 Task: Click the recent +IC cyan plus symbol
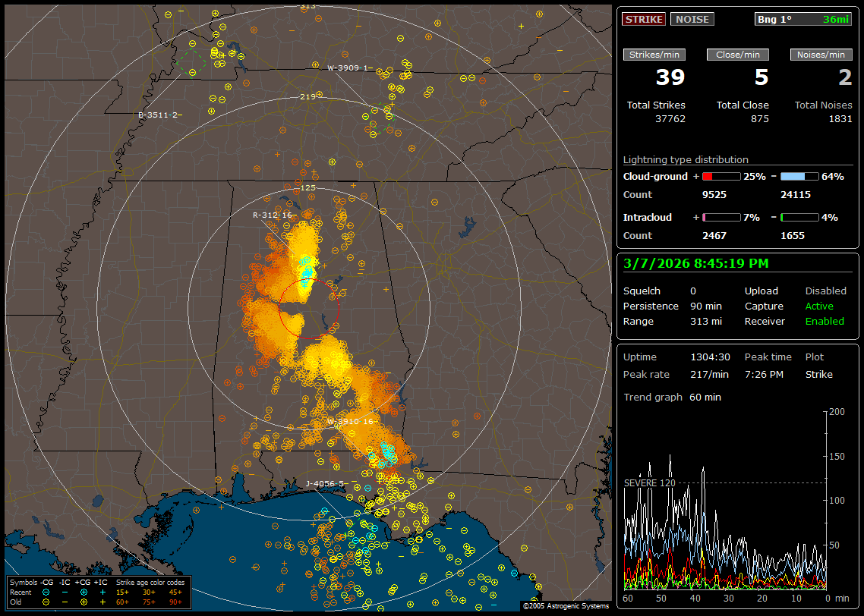[102, 592]
